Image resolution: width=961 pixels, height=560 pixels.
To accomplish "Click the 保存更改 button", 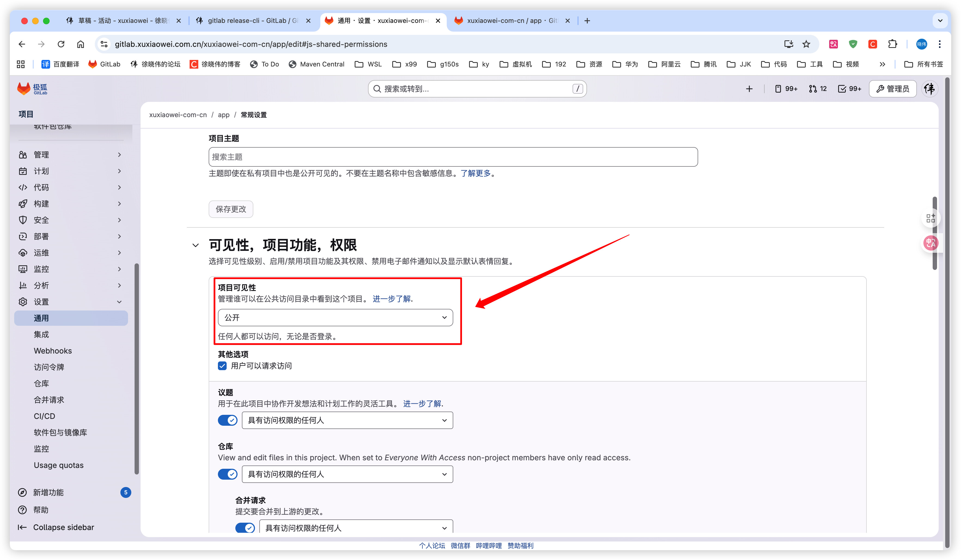I will 231,209.
